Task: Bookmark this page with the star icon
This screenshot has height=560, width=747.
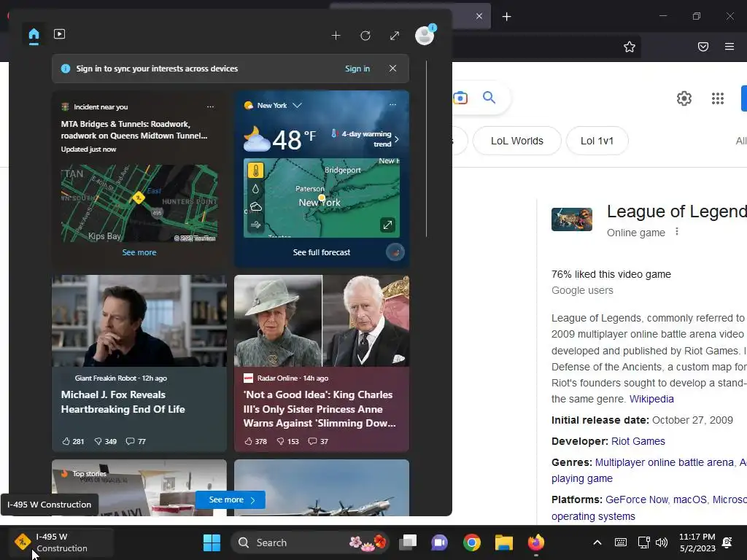Action: click(x=630, y=47)
